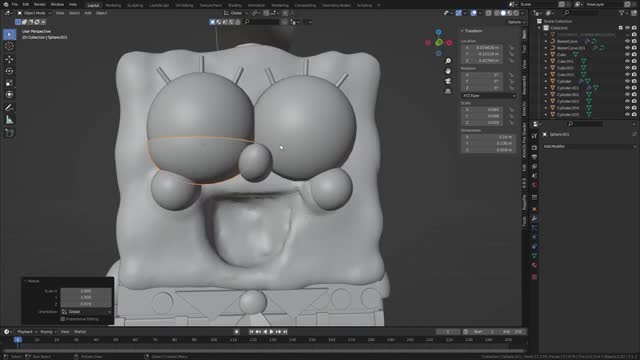
Task: Open the XYZ Euler rotation mode dropdown
Action: coord(489,96)
